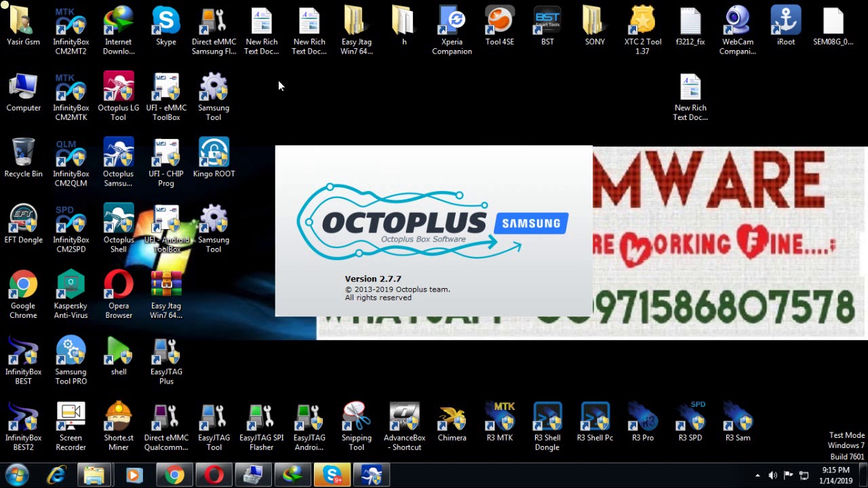
Task: Open the volume control in the tray
Action: (772, 475)
